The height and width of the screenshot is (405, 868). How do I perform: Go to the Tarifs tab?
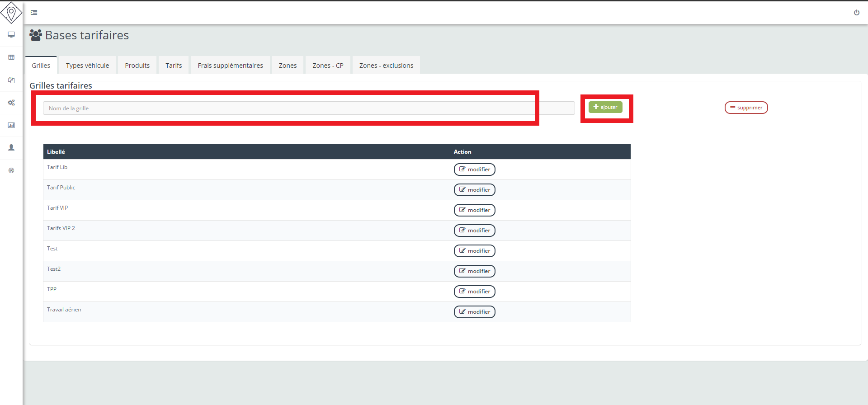(174, 66)
